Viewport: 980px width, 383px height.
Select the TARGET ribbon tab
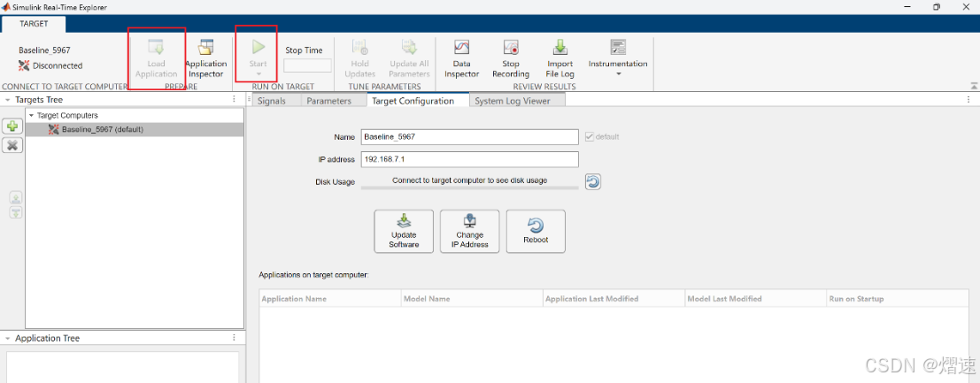point(34,24)
